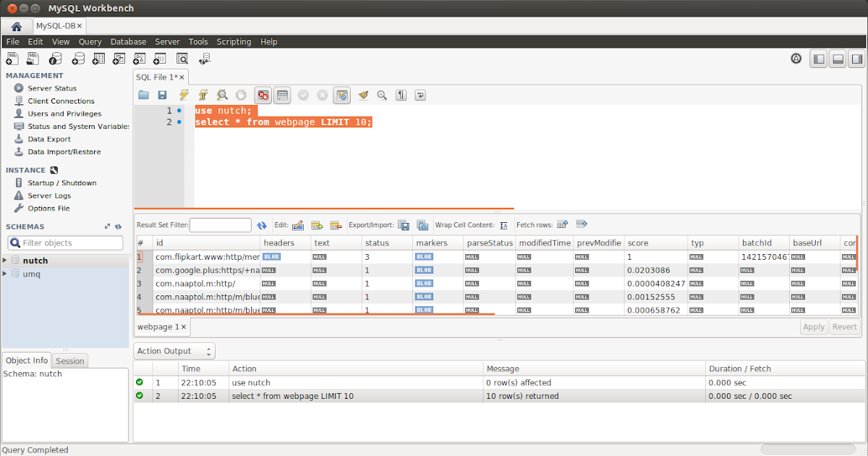This screenshot has width=868, height=456.
Task: Open an SQL script file icon
Action: click(x=33, y=59)
